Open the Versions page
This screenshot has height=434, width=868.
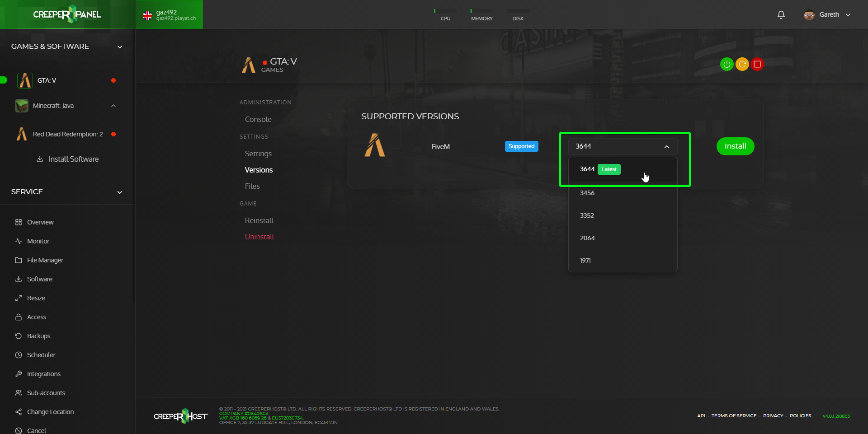point(259,170)
